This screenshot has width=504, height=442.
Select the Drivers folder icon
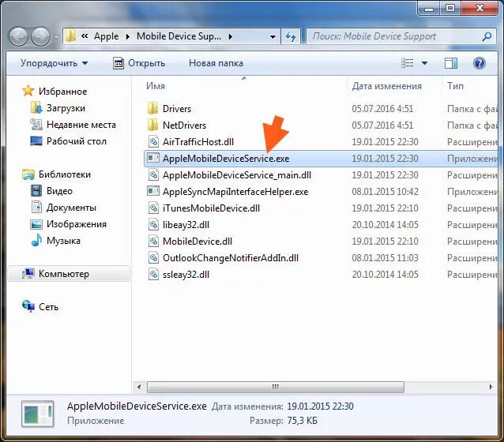click(153, 108)
